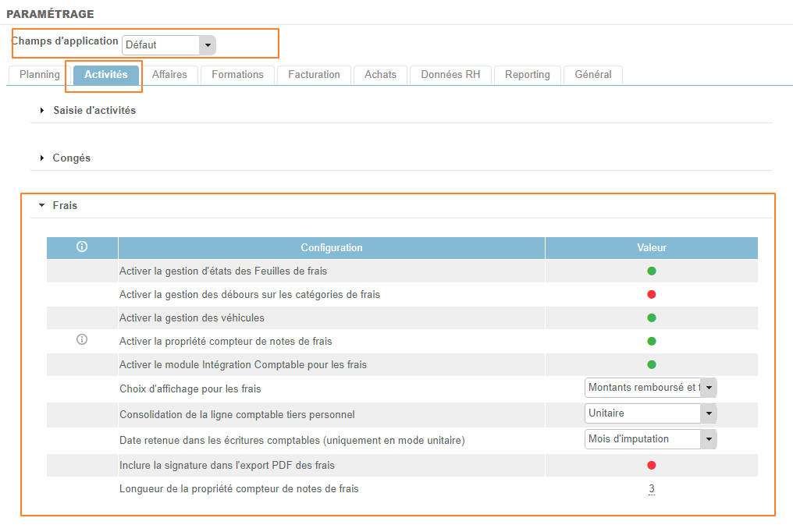Expand the Congés section
Screen dimensions: 793x532
click(x=71, y=158)
